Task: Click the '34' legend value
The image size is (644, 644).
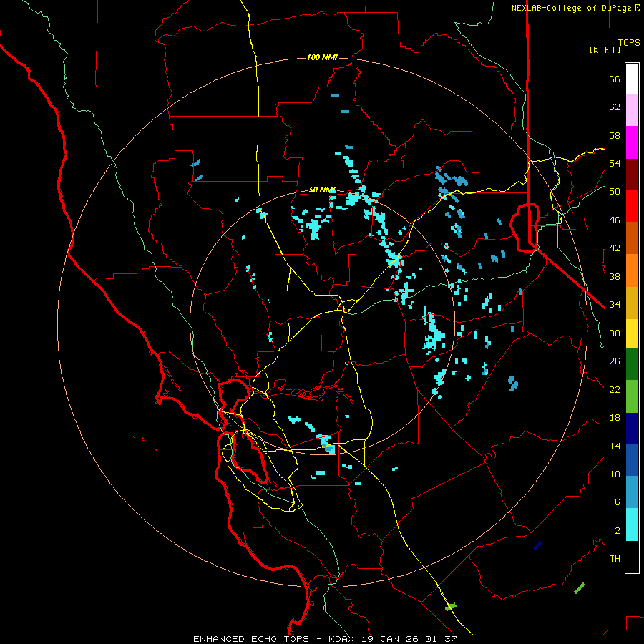Action: (615, 305)
